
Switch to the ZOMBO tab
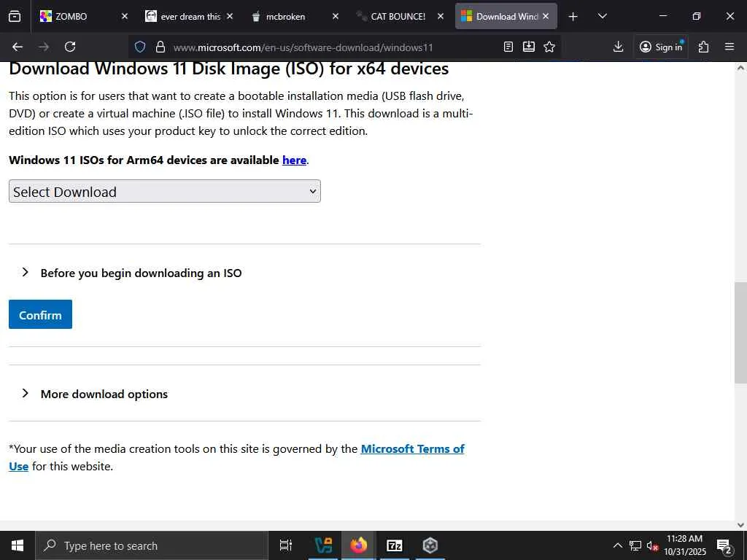click(x=83, y=16)
